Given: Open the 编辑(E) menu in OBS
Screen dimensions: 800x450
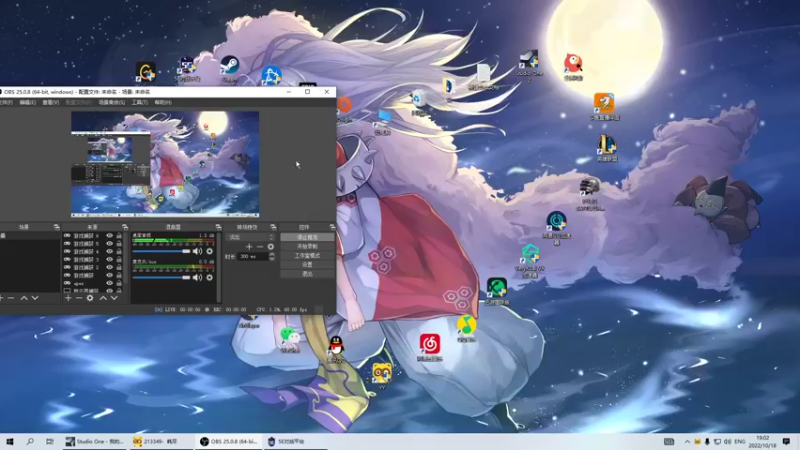Looking at the screenshot, I should pyautogui.click(x=28, y=103).
